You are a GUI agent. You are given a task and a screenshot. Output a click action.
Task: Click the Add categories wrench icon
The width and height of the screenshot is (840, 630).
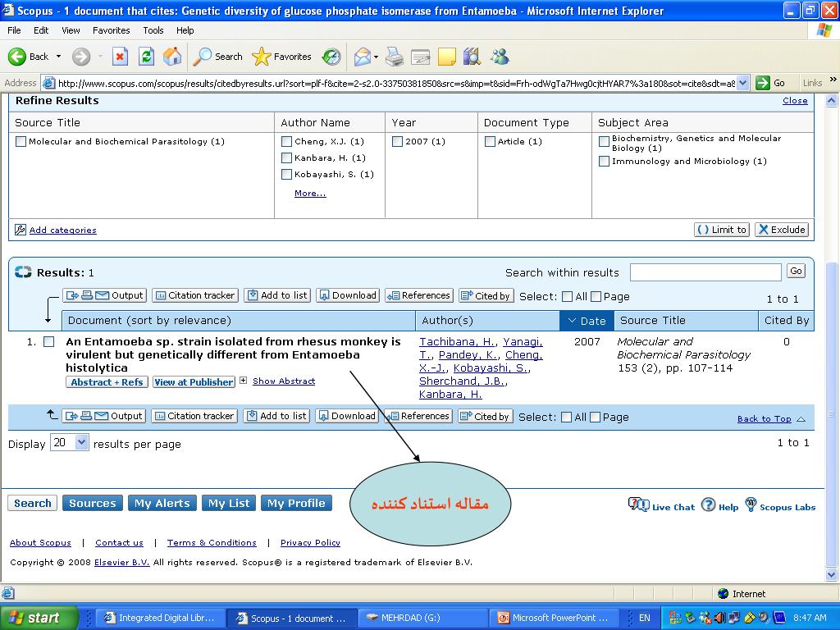(x=21, y=230)
